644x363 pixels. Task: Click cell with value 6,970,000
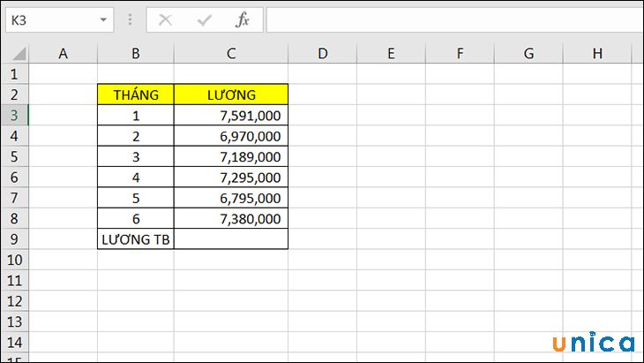(x=231, y=136)
